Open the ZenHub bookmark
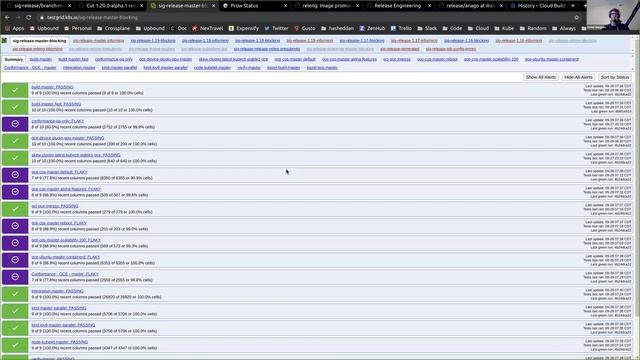This screenshot has width=640, height=360. (372, 28)
